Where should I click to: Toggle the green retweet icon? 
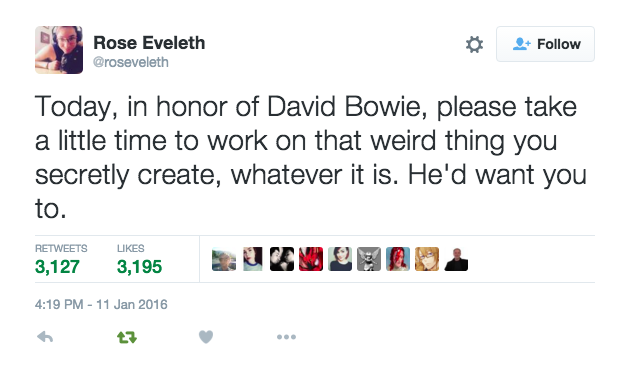[127, 337]
